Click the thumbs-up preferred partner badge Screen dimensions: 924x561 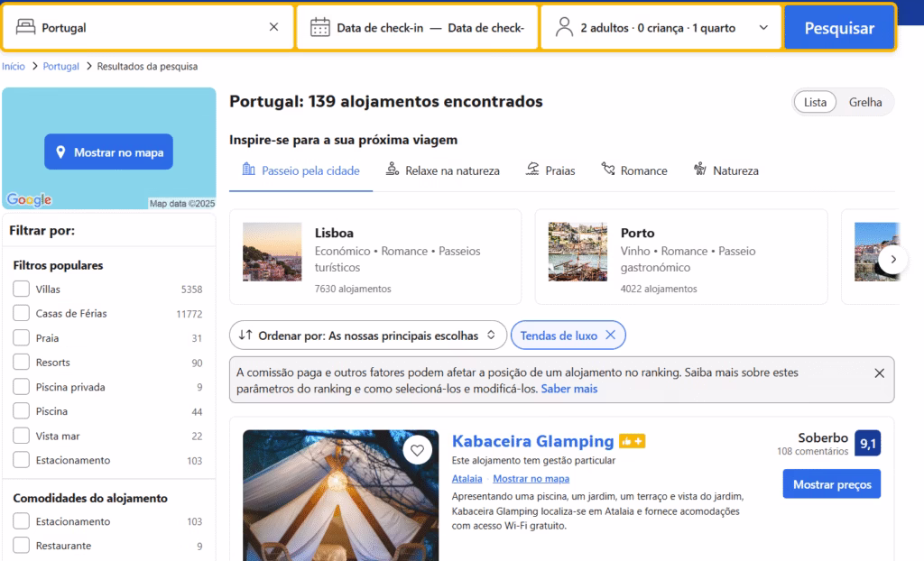point(632,441)
